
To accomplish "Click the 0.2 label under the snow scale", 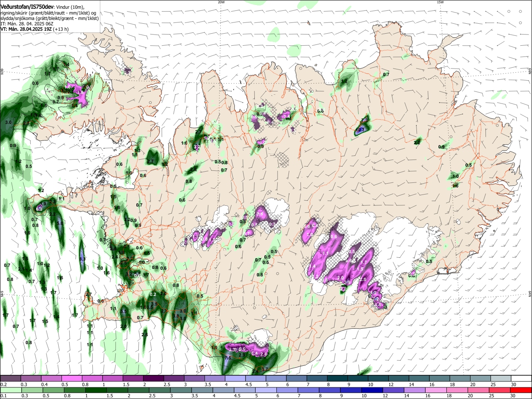I will click(3, 384).
